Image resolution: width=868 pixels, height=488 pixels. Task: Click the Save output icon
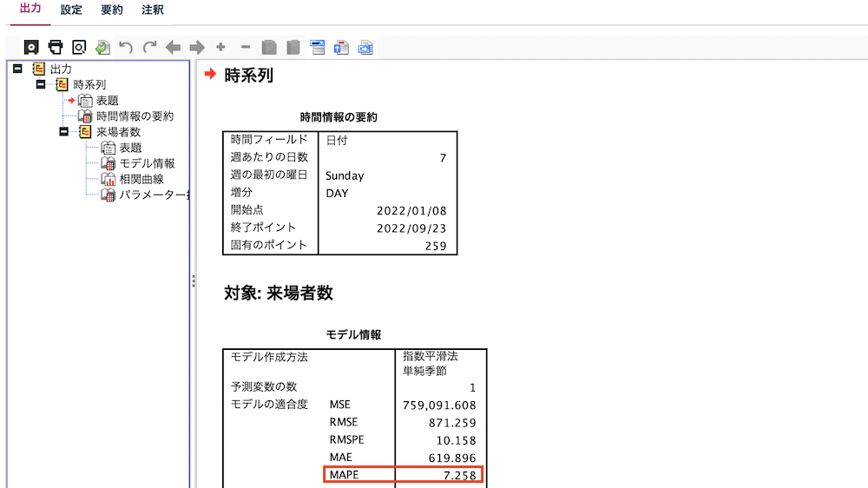point(31,47)
